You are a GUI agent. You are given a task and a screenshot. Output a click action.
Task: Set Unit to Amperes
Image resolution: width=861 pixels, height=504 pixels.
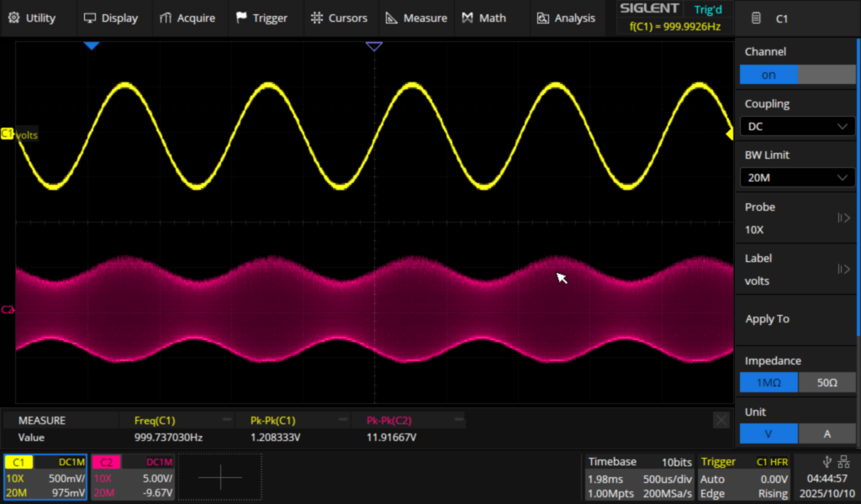point(827,433)
